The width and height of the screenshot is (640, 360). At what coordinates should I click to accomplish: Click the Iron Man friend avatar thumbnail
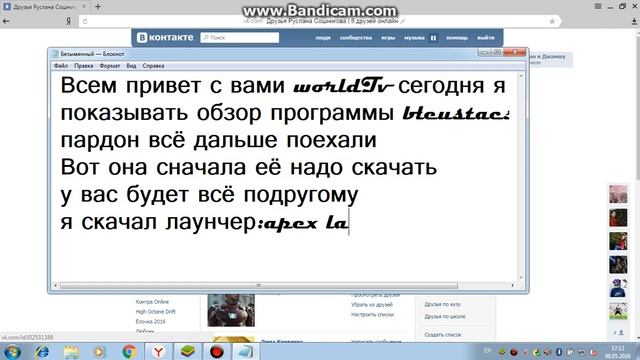pyautogui.click(x=231, y=310)
